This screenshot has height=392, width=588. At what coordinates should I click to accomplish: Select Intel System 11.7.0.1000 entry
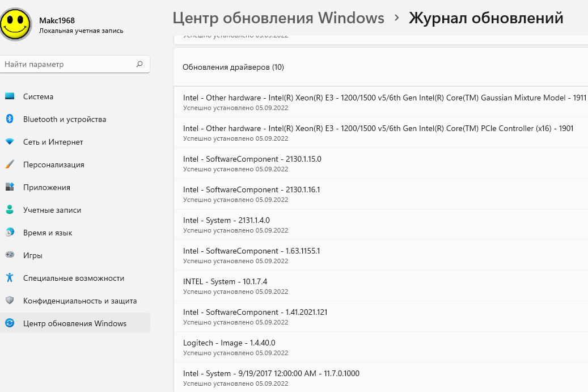[380, 377]
